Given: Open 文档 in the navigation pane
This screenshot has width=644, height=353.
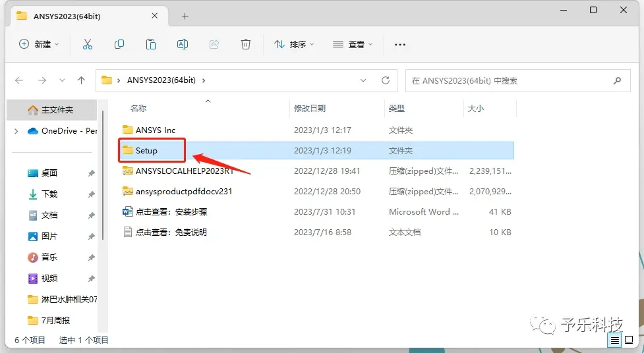Looking at the screenshot, I should (x=49, y=215).
